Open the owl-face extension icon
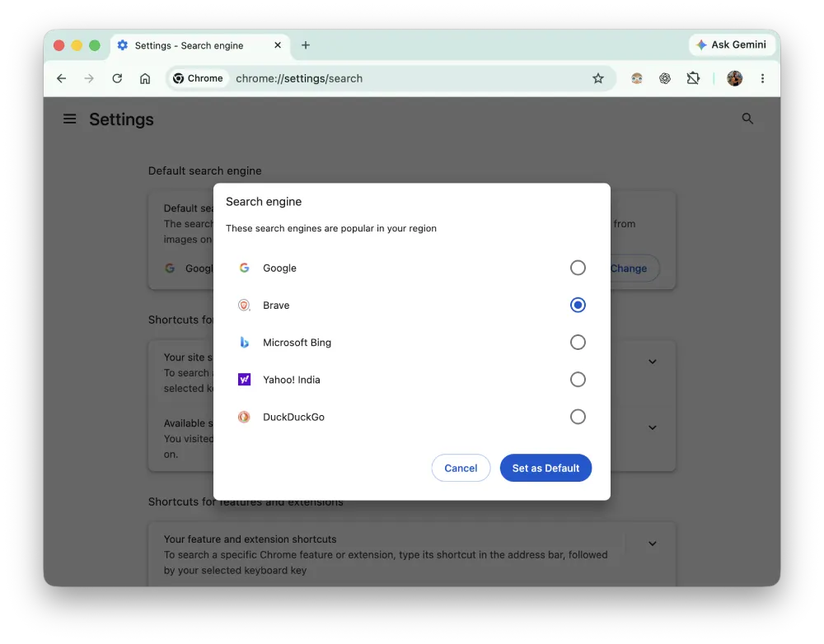 [637, 78]
